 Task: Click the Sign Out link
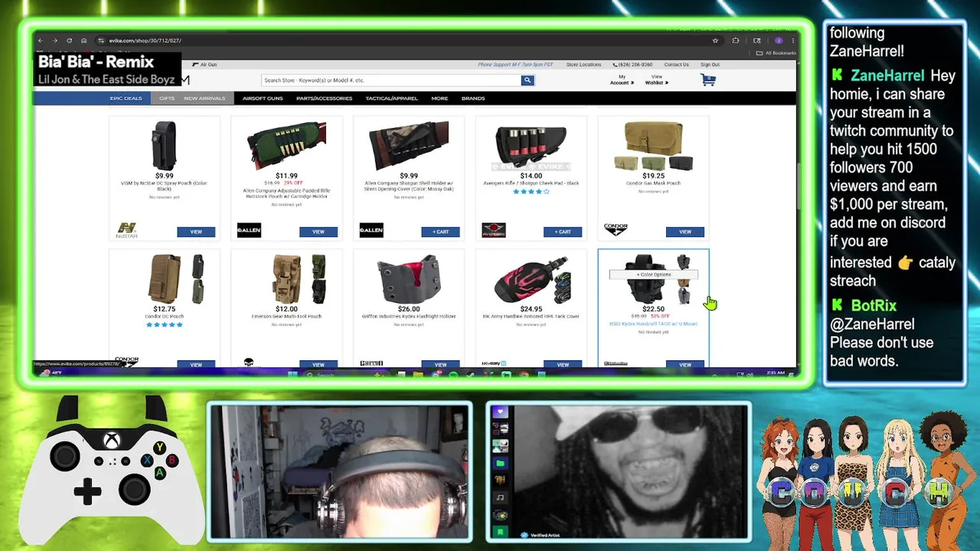(x=710, y=65)
